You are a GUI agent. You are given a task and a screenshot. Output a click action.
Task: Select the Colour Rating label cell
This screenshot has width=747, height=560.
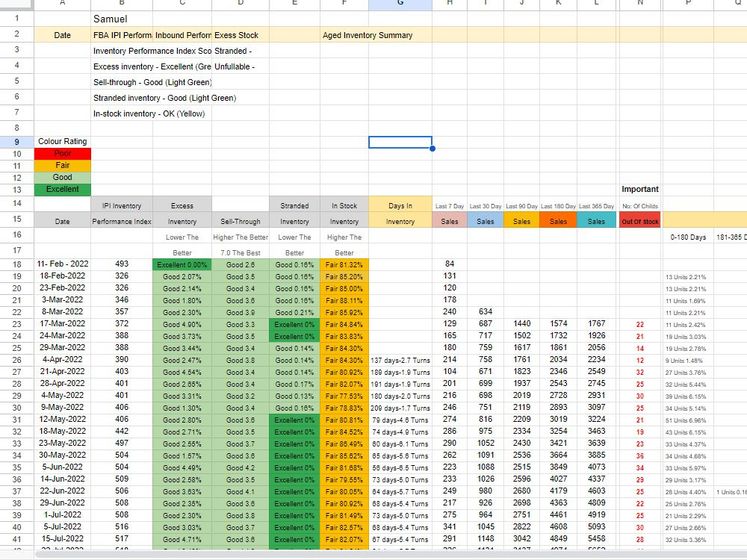point(63,141)
